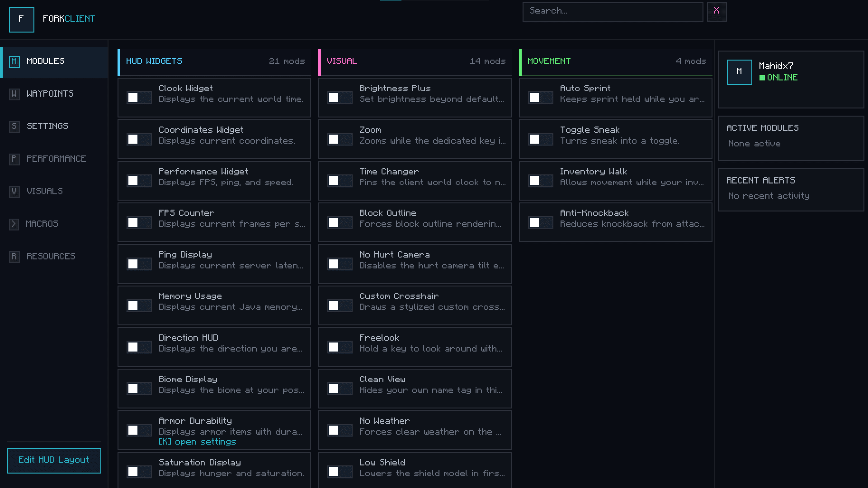The width and height of the screenshot is (868, 488).
Task: Switch to the Performance section
Action: point(54,159)
